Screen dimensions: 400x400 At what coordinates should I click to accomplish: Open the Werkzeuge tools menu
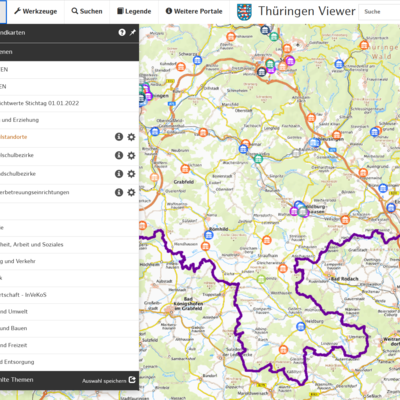[36, 11]
